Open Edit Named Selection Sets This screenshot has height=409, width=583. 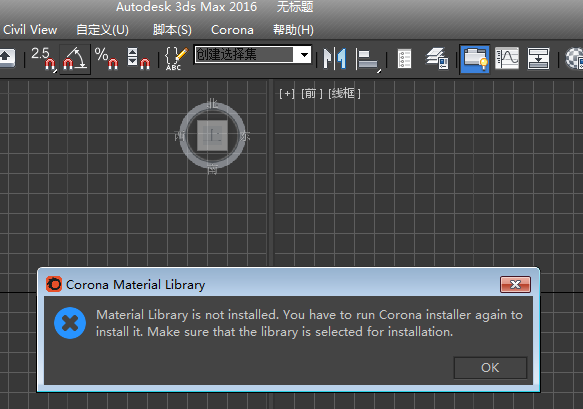tap(175, 58)
